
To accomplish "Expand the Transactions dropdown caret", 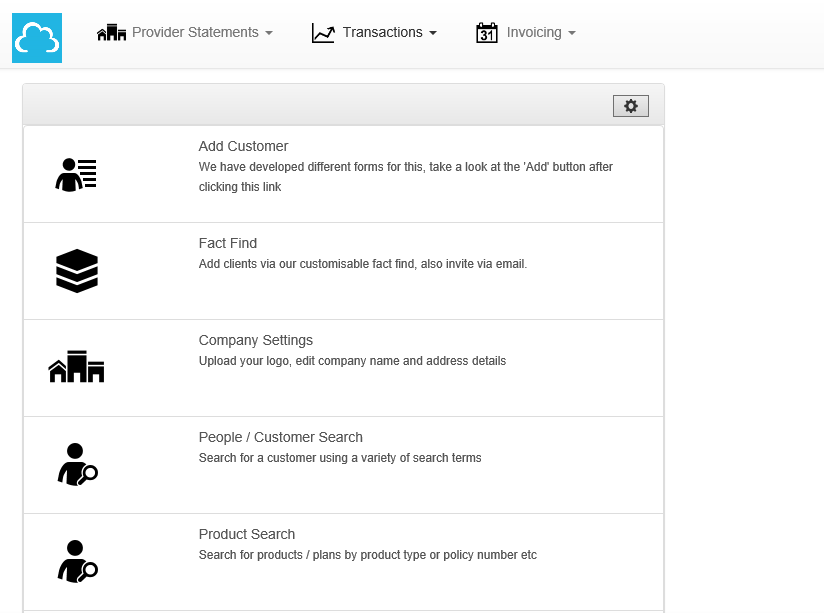I will coord(433,33).
